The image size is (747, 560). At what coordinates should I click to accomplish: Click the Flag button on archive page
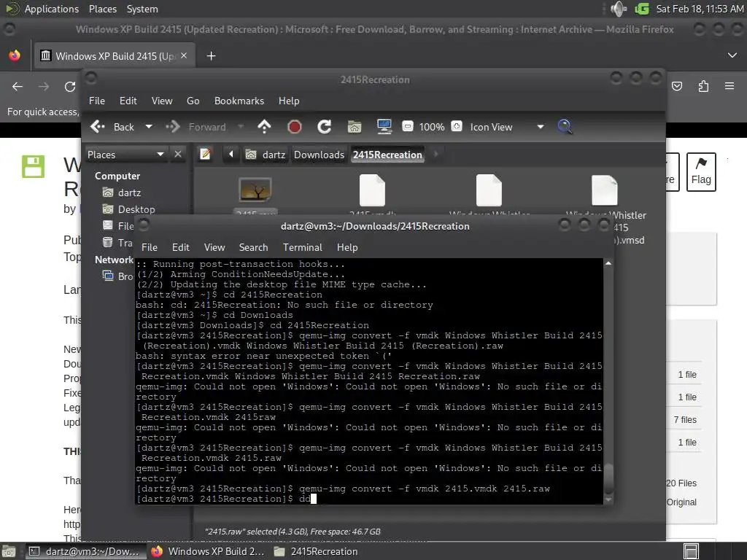[701, 172]
